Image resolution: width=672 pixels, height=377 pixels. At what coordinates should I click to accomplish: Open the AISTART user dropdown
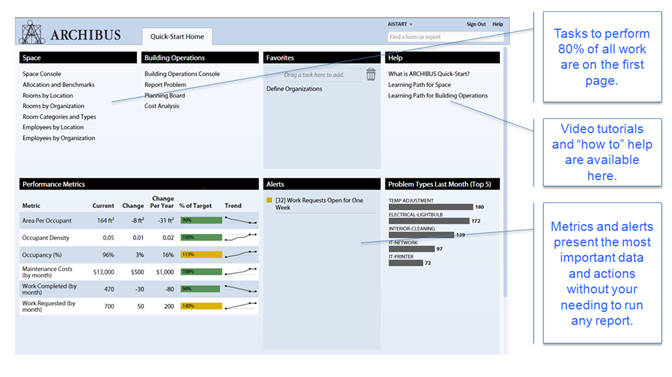click(x=400, y=24)
